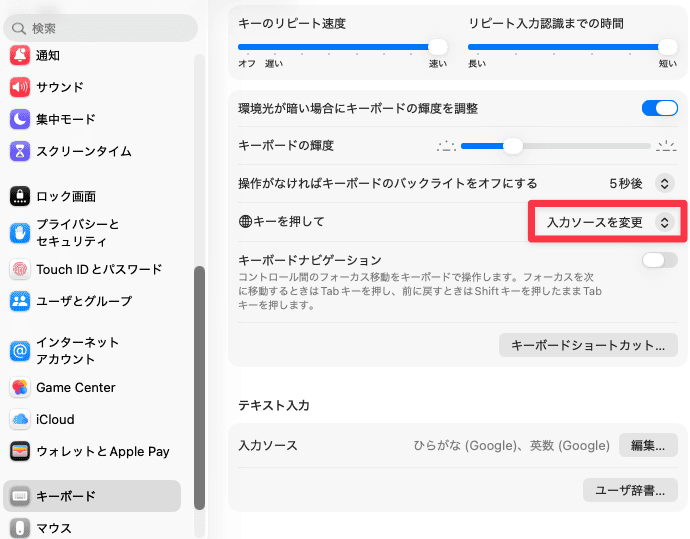Screen dimensions: 690x539
Task: Choose ロック画面 in the sidebar
Action: 66,196
